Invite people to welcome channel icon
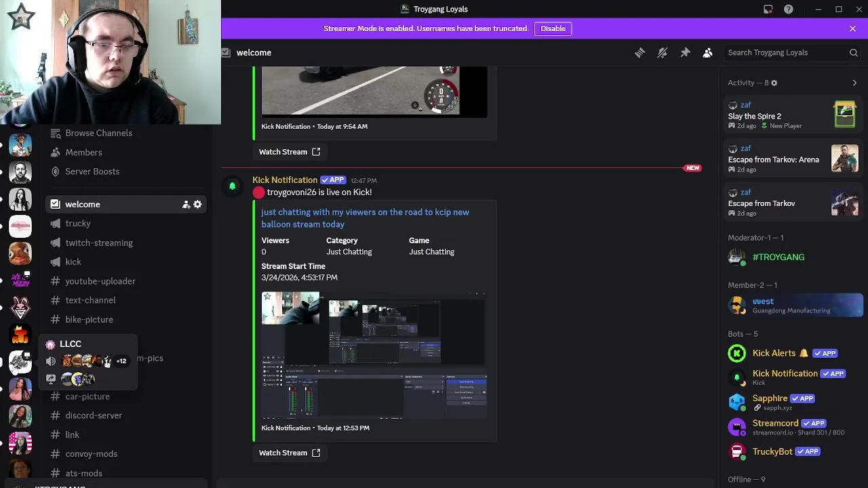 pos(185,204)
